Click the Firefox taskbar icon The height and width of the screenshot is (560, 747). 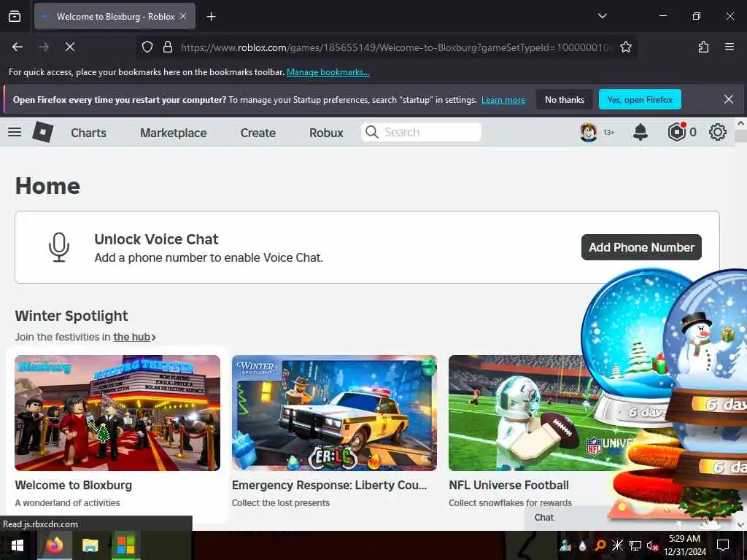point(55,545)
